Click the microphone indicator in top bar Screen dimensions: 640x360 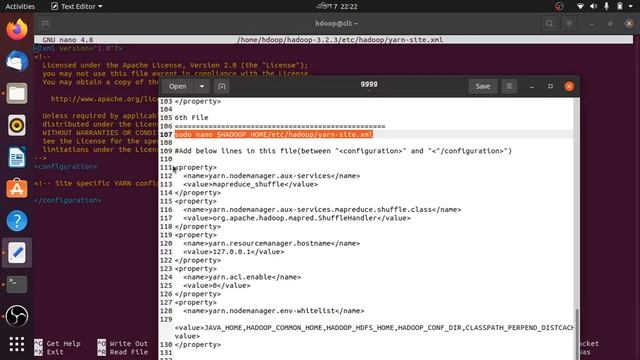pyautogui.click(x=607, y=6)
